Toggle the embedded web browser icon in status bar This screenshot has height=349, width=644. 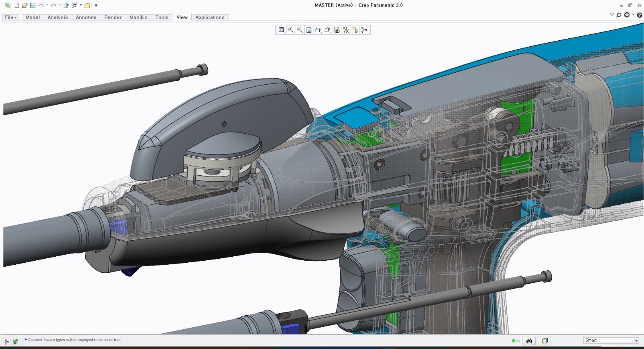(15, 341)
